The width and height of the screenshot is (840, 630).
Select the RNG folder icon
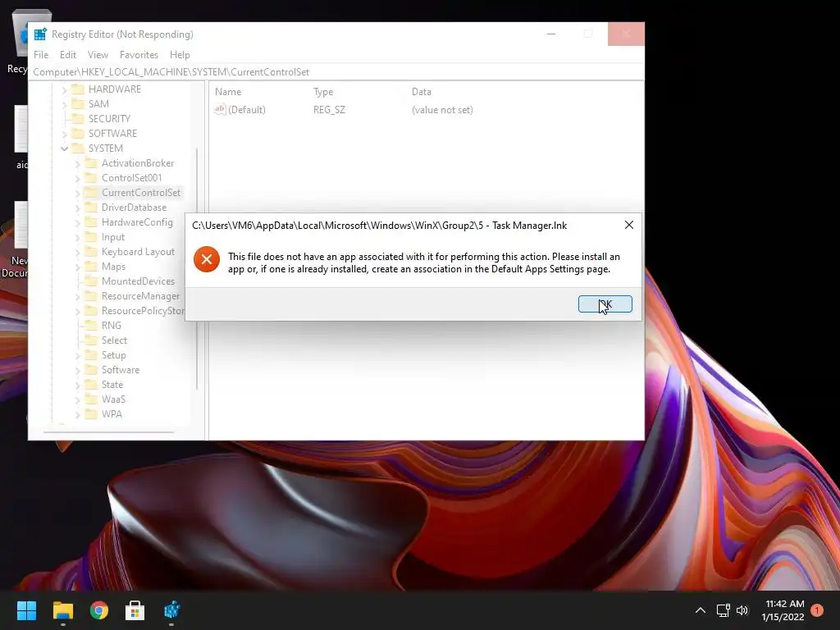(92, 325)
